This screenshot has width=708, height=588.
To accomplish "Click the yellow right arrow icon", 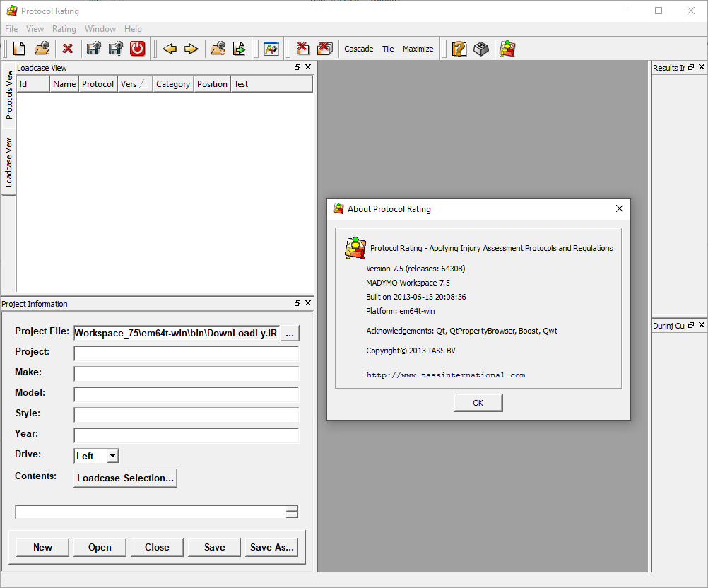I will click(191, 49).
